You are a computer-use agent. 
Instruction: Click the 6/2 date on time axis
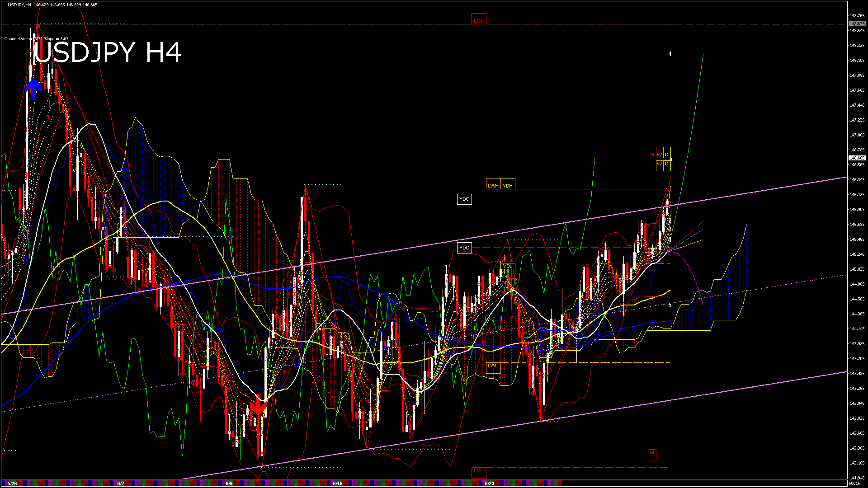pos(120,483)
